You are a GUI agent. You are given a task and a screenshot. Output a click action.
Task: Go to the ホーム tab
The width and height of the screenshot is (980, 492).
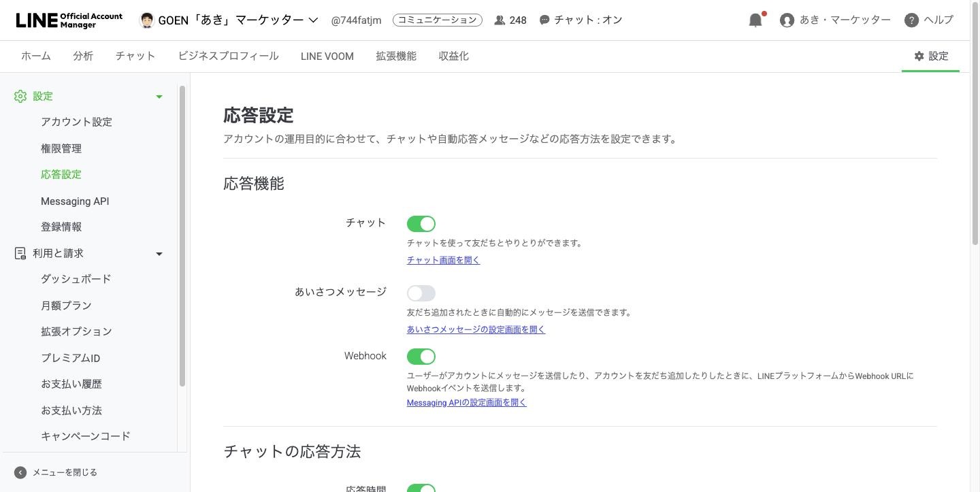tap(36, 56)
